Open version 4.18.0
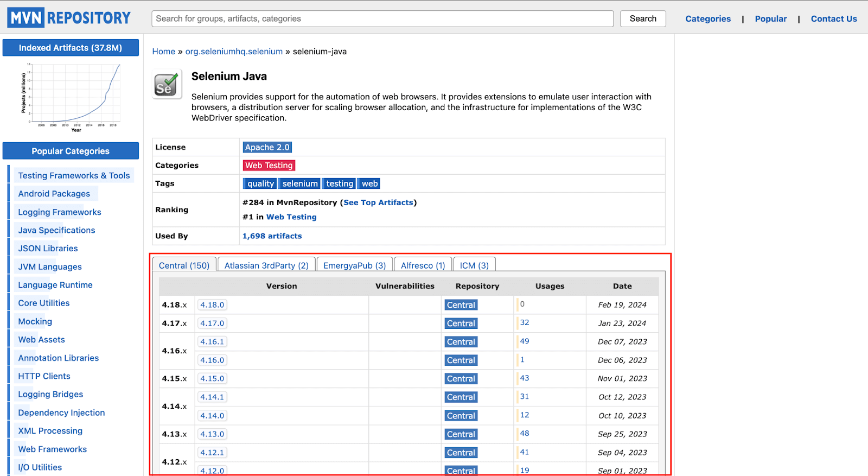Viewport: 868px width, 476px height. point(212,305)
